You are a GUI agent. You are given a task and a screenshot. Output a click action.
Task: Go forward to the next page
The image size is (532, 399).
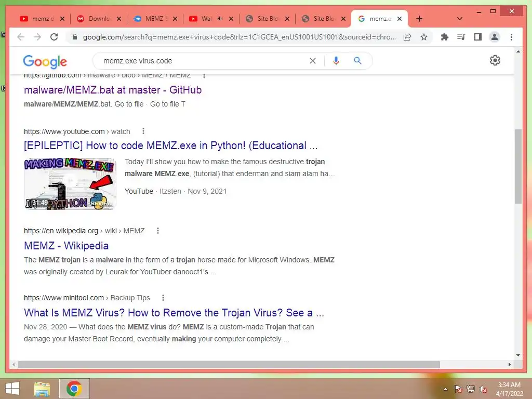click(37, 37)
